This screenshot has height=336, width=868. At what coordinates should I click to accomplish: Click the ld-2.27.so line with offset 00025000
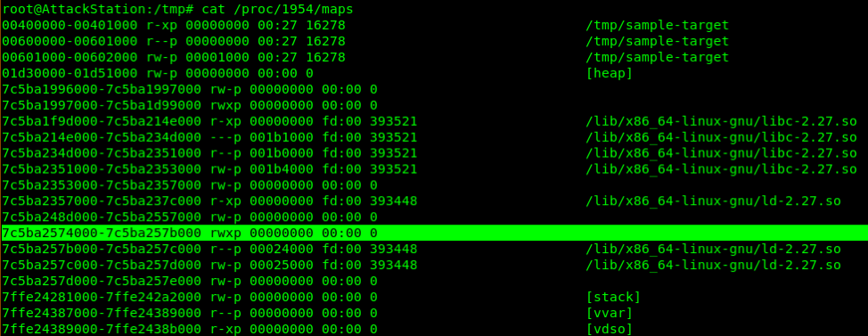422,266
